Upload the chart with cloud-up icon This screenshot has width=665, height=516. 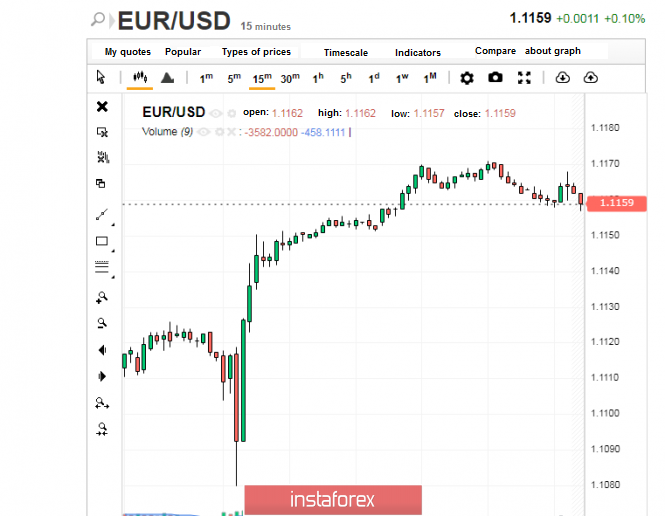(590, 78)
